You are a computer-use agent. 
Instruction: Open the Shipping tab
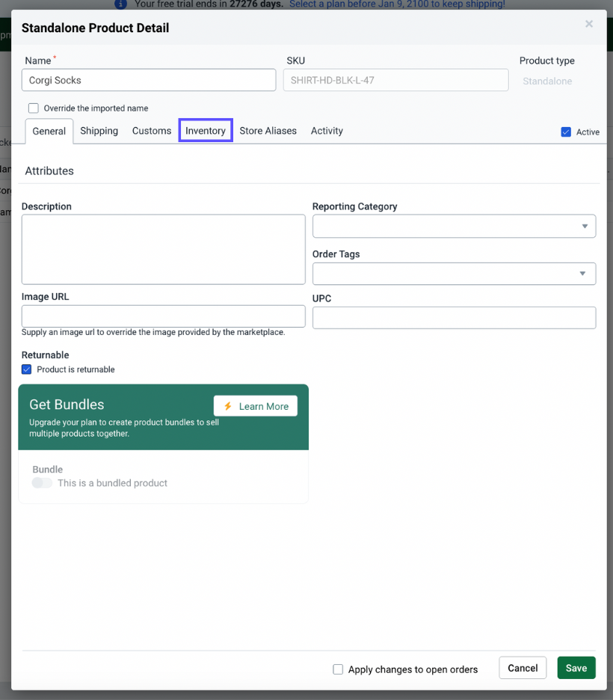coord(99,131)
